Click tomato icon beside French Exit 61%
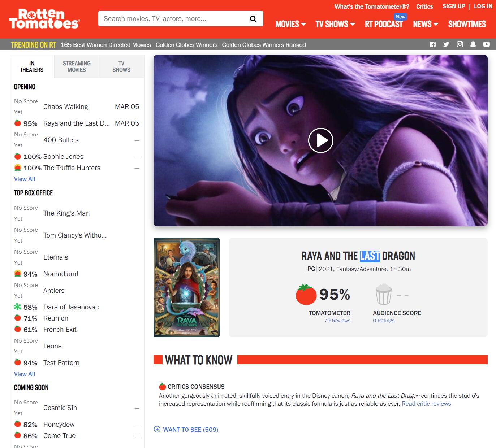Screen dimensions: 496x448 click(18, 329)
